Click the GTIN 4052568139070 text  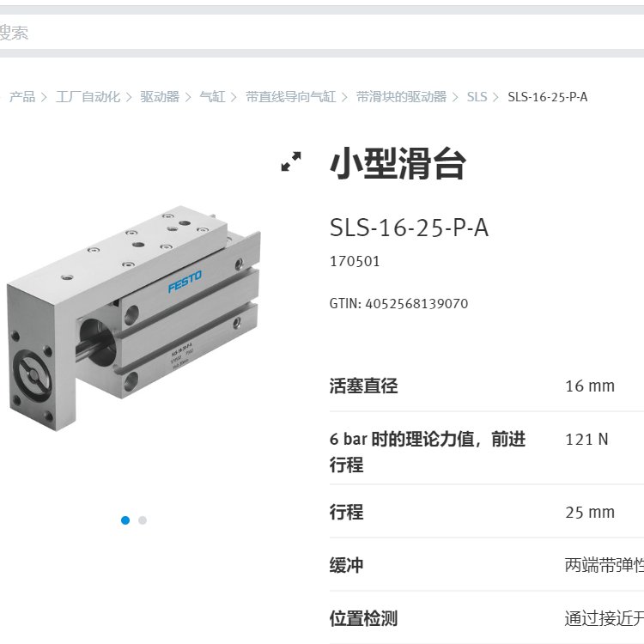pos(398,303)
